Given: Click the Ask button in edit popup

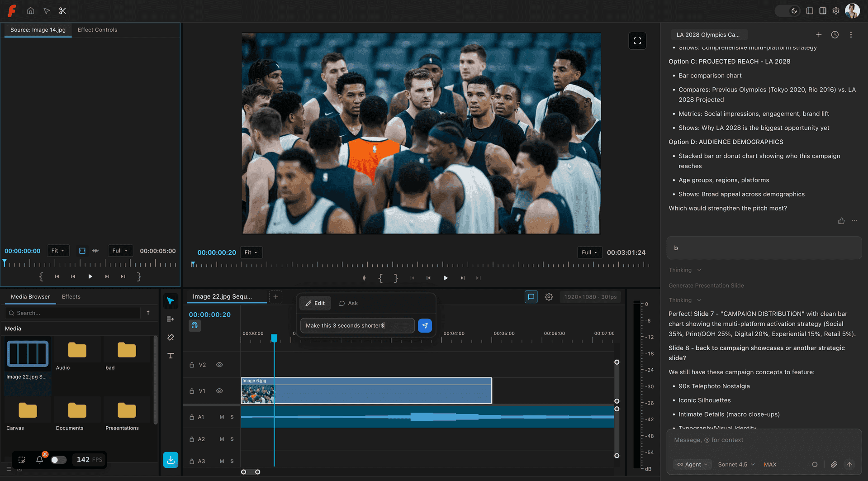Looking at the screenshot, I should pos(348,303).
